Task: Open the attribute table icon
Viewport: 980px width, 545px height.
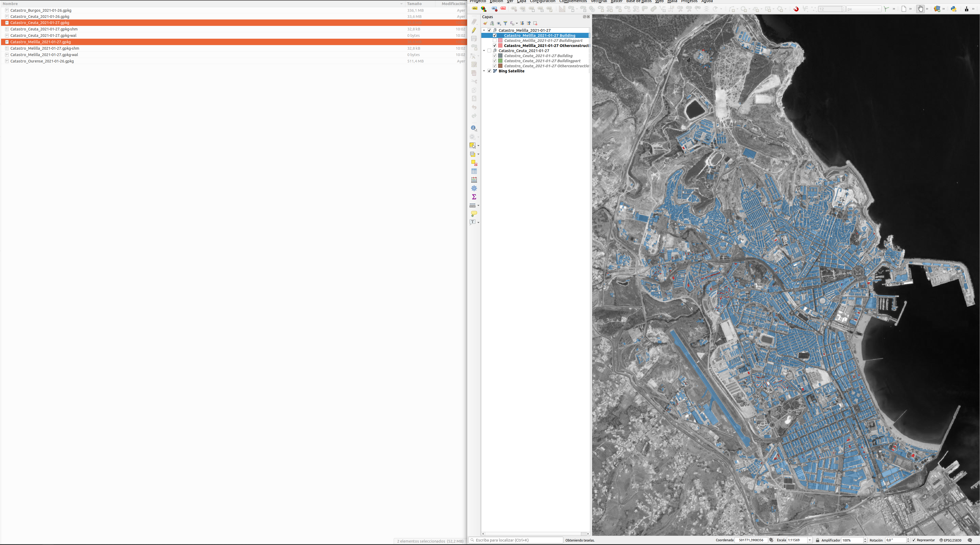Action: point(474,171)
